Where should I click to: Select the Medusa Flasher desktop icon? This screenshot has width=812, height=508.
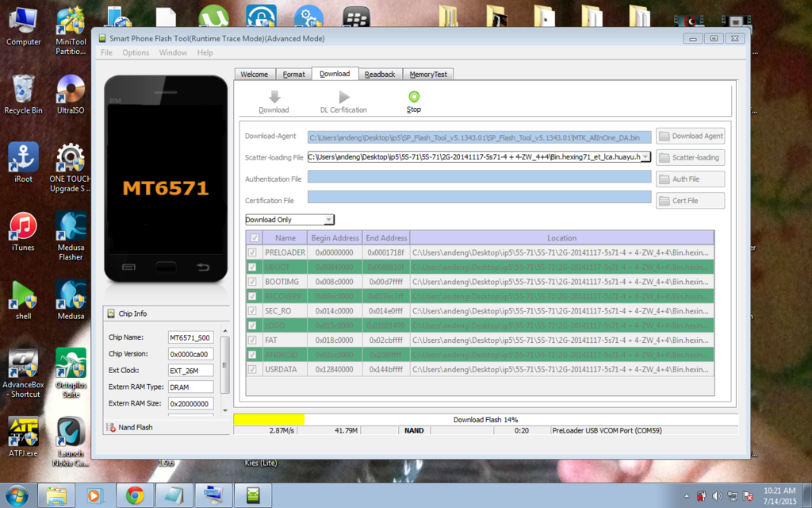(71, 237)
